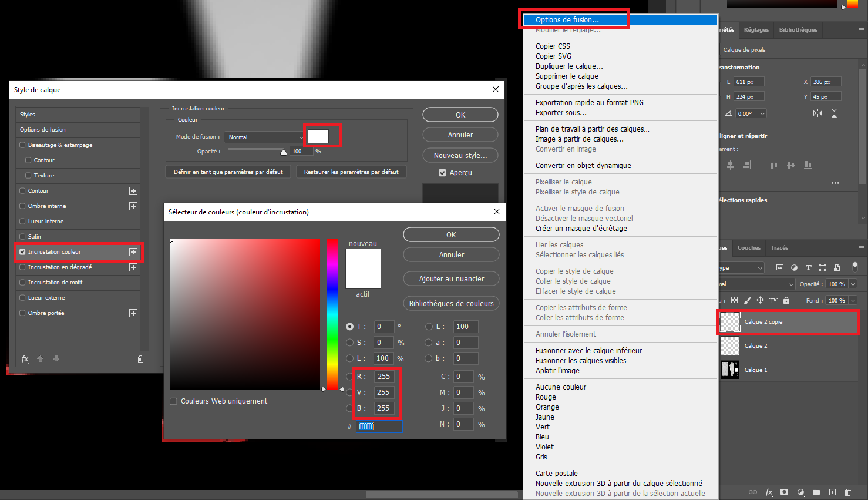The image size is (868, 500).
Task: Open the Mode de fusion dropdown
Action: click(x=265, y=137)
